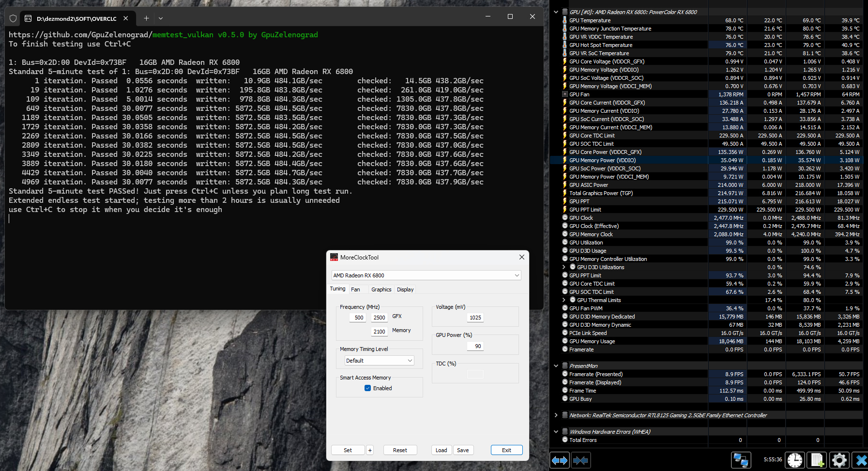This screenshot has height=471, width=868.
Task: Click the lightning icon beside GPU Core Voltage (VDDCR_GFX)
Action: coord(564,61)
